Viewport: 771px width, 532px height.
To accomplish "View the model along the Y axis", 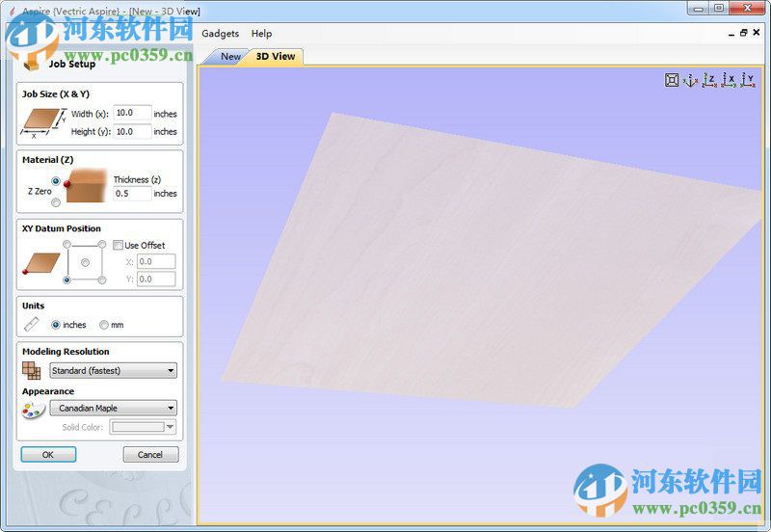I will (748, 80).
